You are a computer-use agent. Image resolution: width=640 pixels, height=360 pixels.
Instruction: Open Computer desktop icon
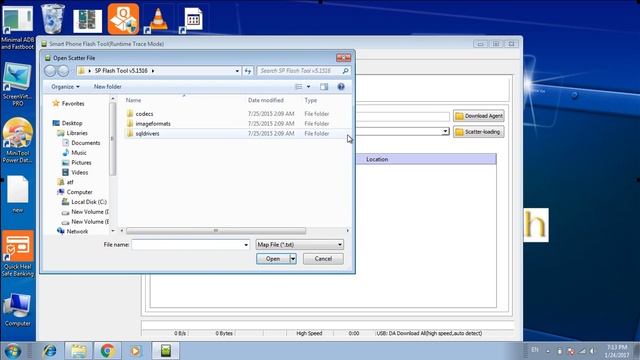(18, 309)
